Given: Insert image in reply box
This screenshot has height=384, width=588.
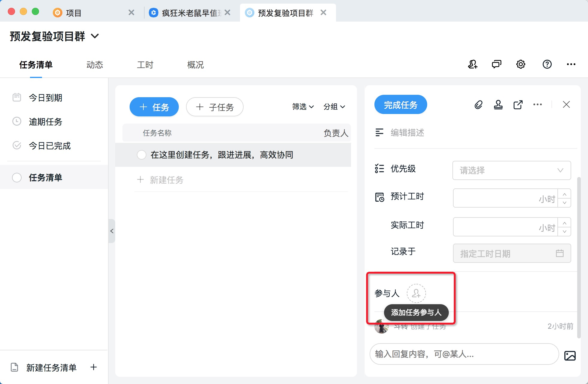Looking at the screenshot, I should [570, 355].
